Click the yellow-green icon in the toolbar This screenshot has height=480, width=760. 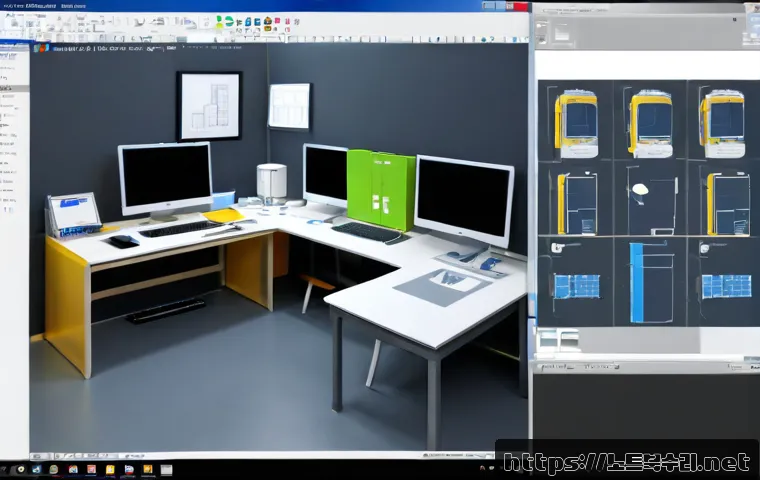tap(219, 26)
